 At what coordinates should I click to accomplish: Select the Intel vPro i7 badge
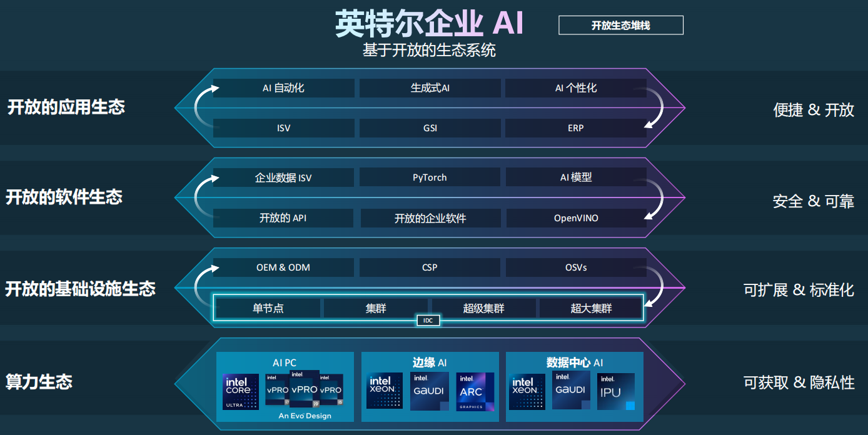pyautogui.click(x=277, y=389)
